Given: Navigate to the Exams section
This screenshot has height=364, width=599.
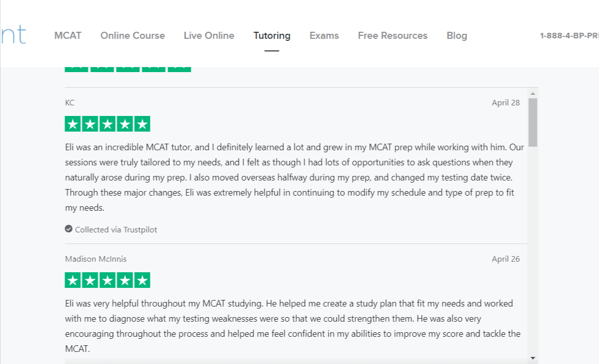Looking at the screenshot, I should coord(324,36).
